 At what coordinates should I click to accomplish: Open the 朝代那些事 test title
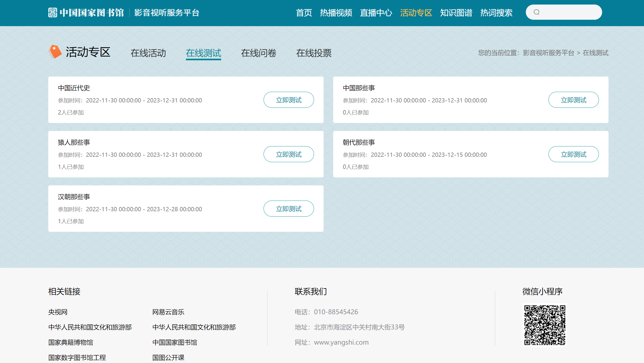tap(359, 142)
